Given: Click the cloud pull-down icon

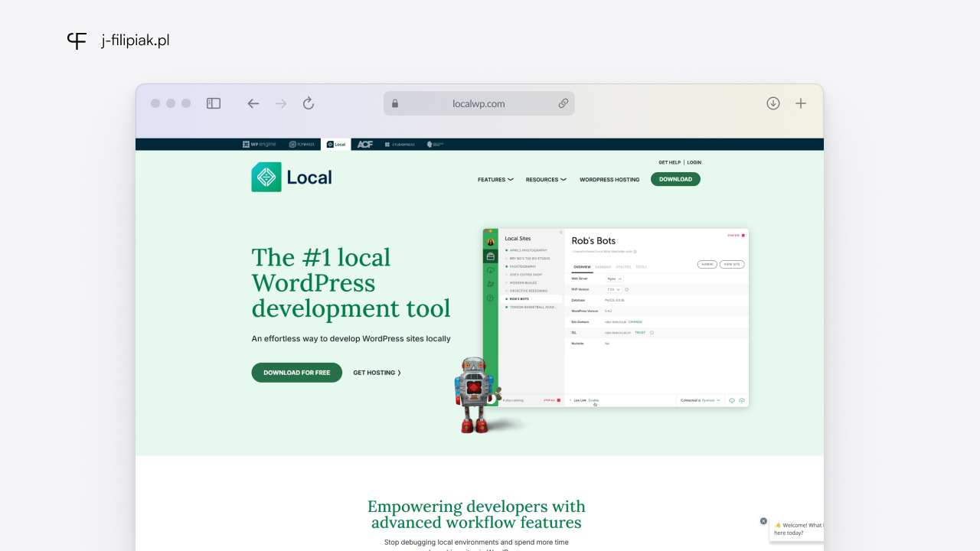Looking at the screenshot, I should pos(732,400).
